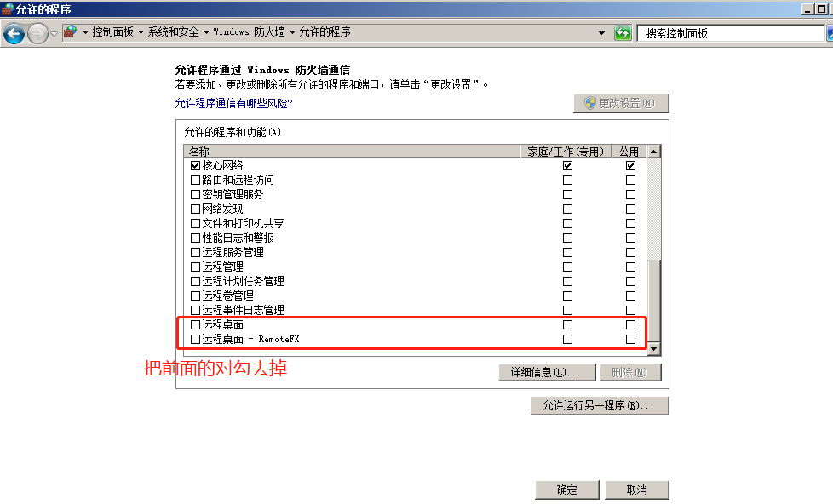Viewport: 833px width, 504px height.
Task: Check the 网络发现 checkbox
Action: [195, 209]
